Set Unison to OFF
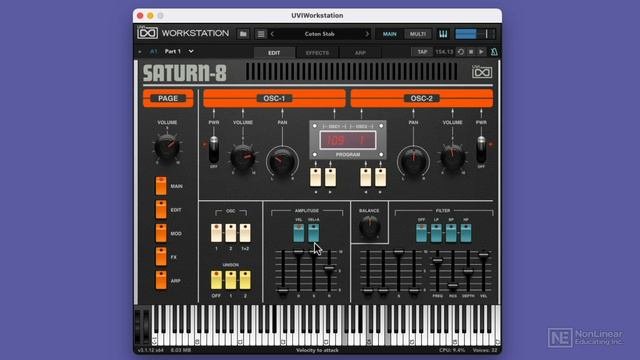Viewport: 640px width, 360px height. click(216, 280)
